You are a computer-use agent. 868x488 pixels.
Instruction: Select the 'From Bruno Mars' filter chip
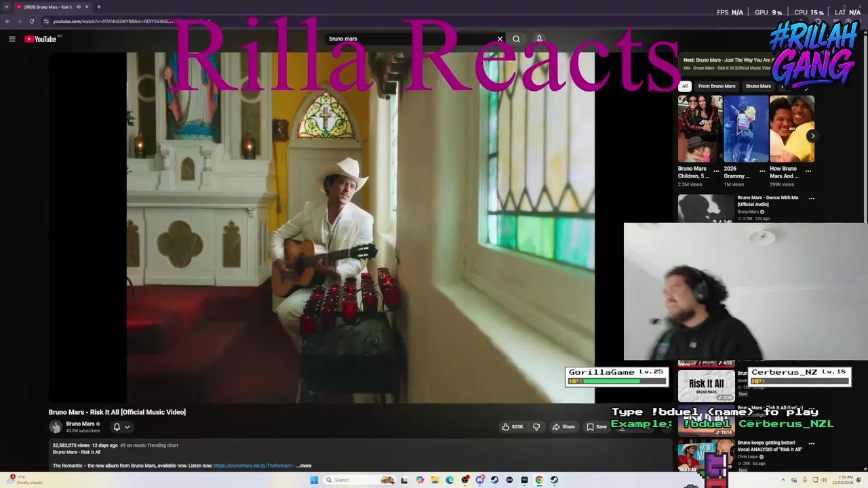[717, 86]
